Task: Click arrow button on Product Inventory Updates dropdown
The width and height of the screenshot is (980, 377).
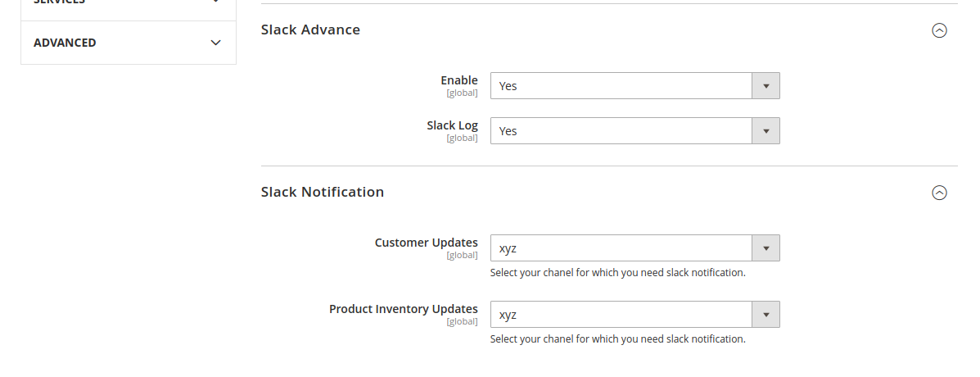Action: [x=765, y=315]
